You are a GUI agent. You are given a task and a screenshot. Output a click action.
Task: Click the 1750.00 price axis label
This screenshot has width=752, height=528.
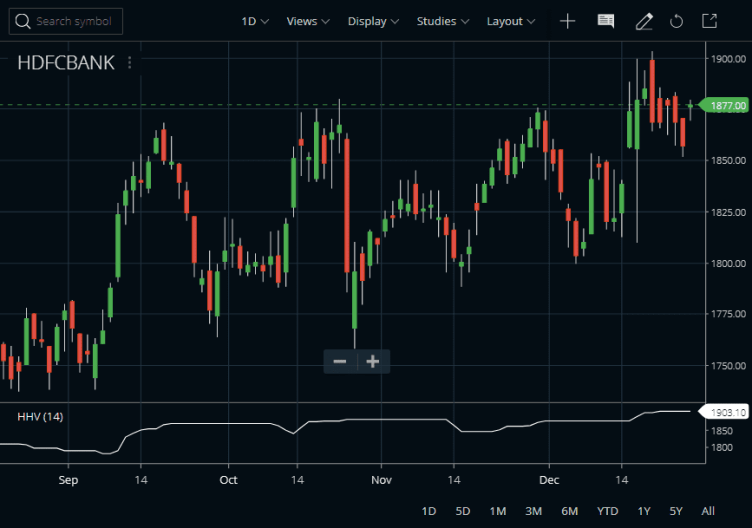tap(728, 365)
